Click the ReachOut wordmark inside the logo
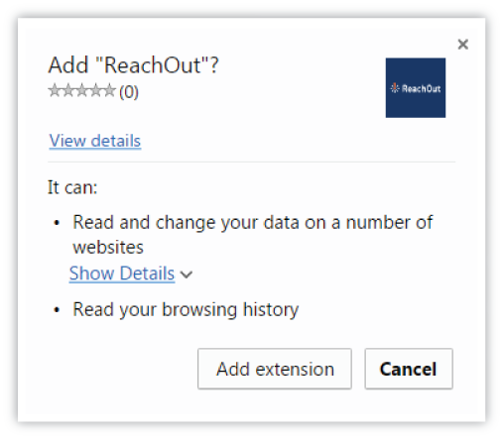The height and width of the screenshot is (442, 504). [422, 88]
